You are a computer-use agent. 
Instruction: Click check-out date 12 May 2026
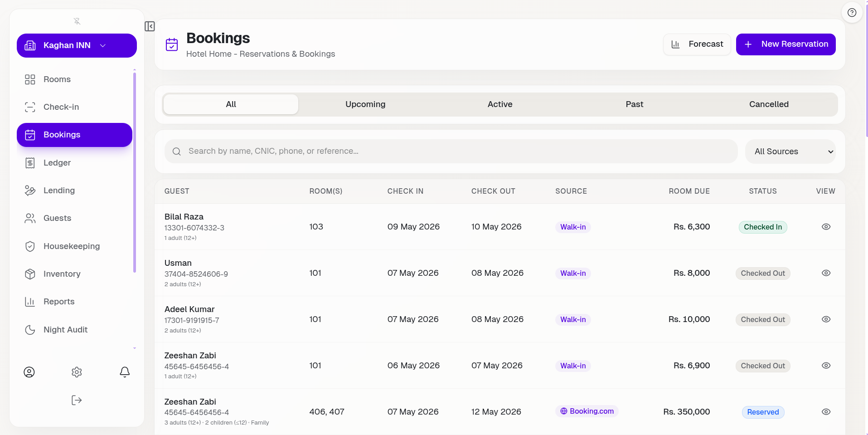pos(496,412)
